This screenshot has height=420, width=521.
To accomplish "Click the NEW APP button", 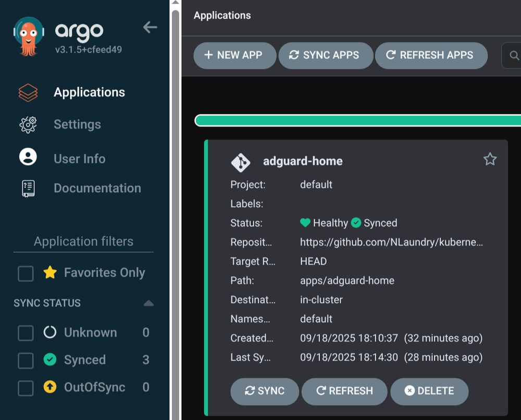I will [235, 56].
